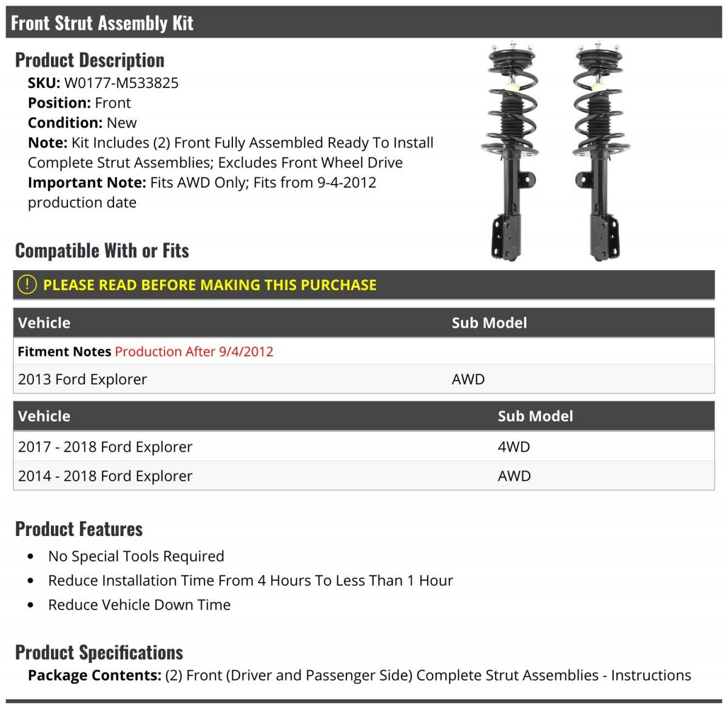728x709 pixels.
Task: Select the 2017 - 2018 Ford Explorer row
Action: pyautogui.click(x=105, y=447)
